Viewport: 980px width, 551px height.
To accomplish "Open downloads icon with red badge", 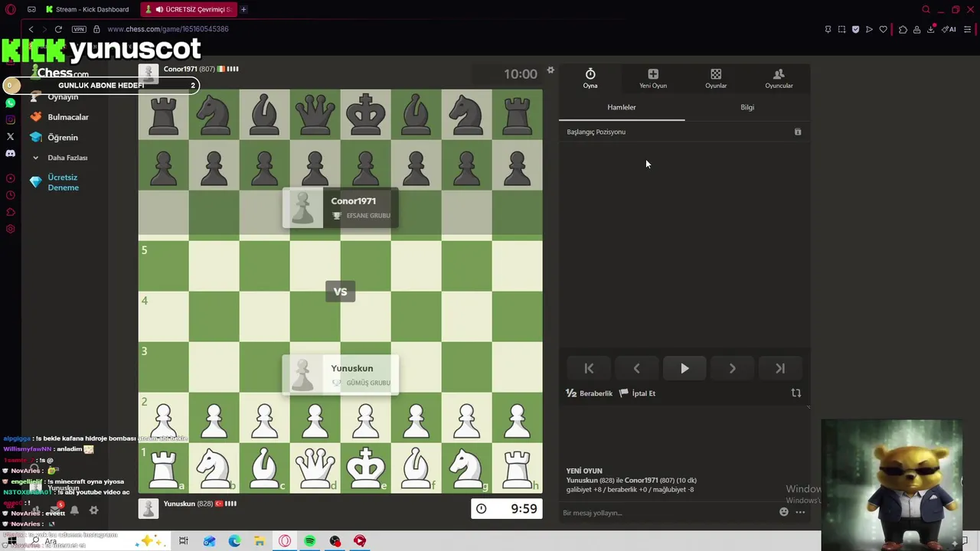I will tap(931, 29).
